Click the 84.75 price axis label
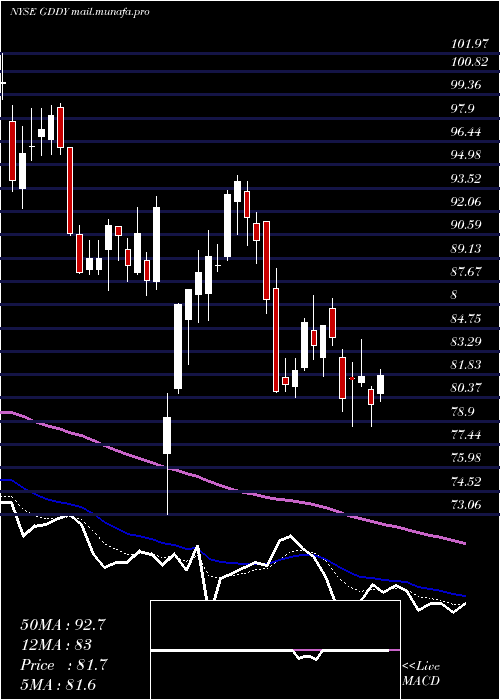The width and height of the screenshot is (500, 700). [466, 318]
